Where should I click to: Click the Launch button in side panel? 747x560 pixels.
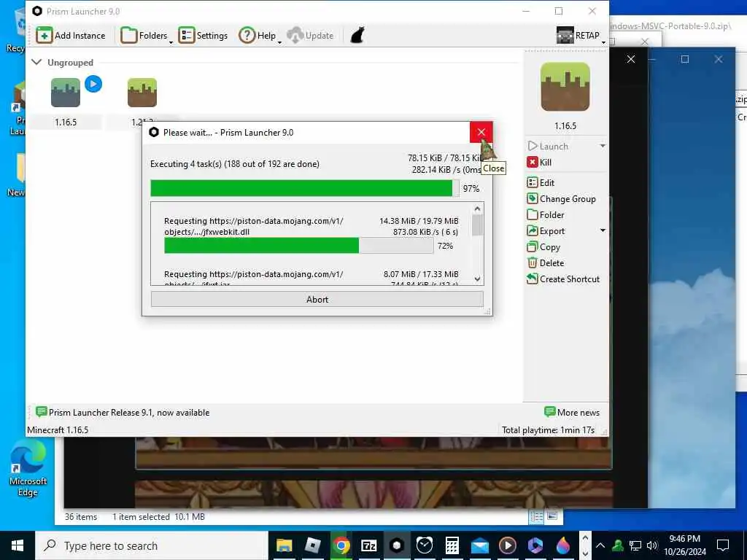pos(549,146)
